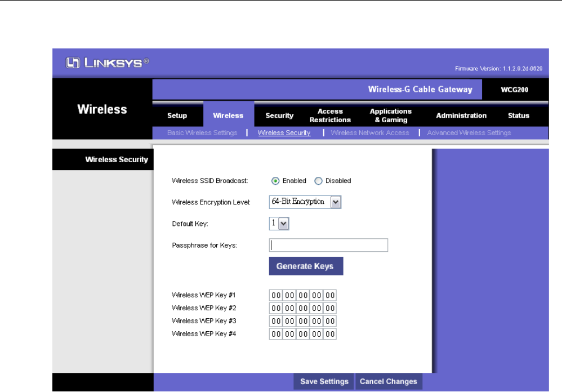Click last byte field of WEP Key #4
The width and height of the screenshot is (562, 392).
pos(330,334)
